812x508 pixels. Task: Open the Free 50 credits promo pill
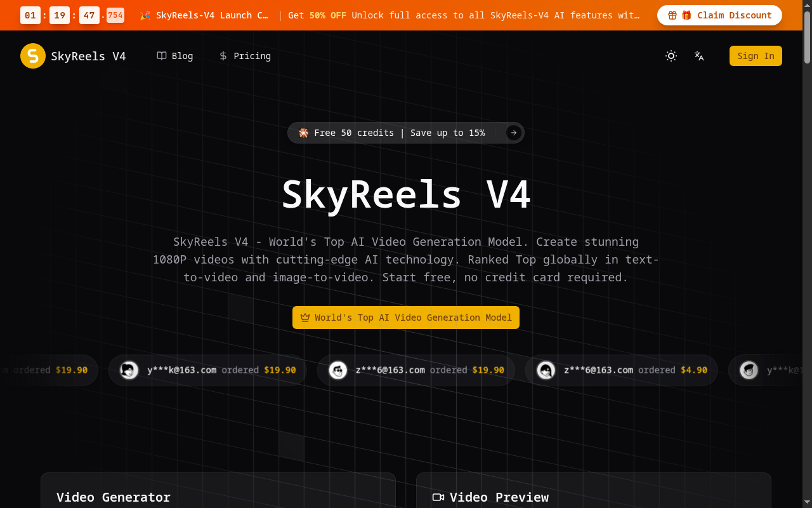[x=406, y=133]
